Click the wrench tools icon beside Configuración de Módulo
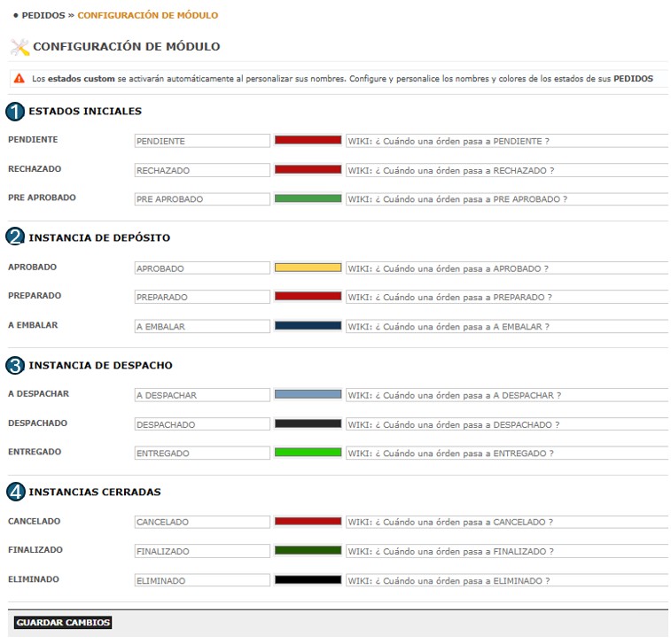Screen dimensions: 671x644 click(x=19, y=47)
